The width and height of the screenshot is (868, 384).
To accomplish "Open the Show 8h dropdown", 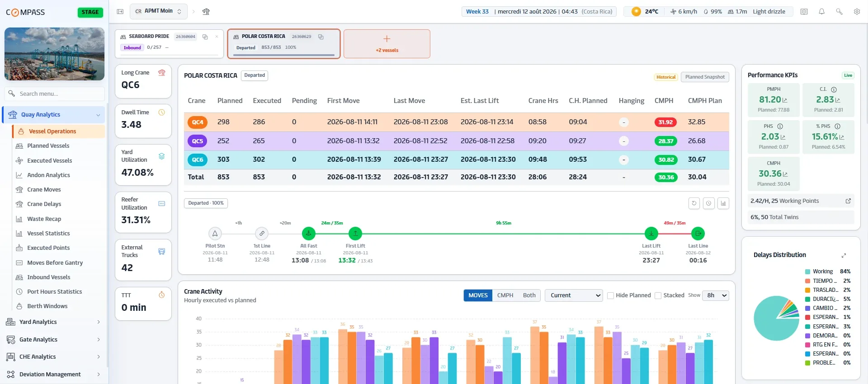I will pyautogui.click(x=716, y=295).
